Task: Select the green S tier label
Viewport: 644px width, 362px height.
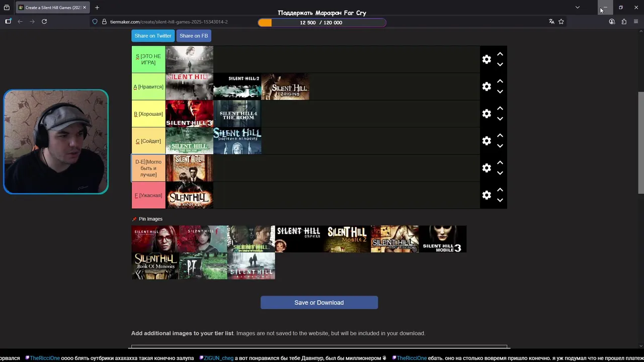Action: [148, 59]
